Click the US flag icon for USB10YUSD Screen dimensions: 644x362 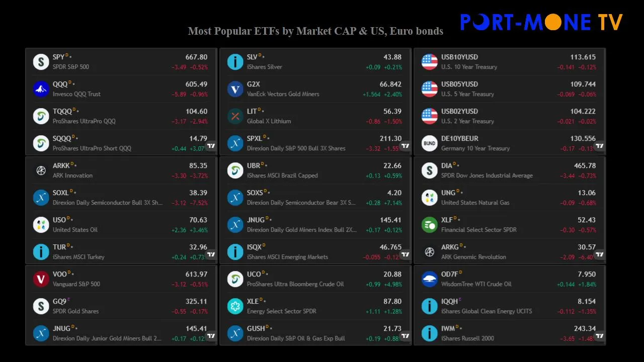point(429,62)
